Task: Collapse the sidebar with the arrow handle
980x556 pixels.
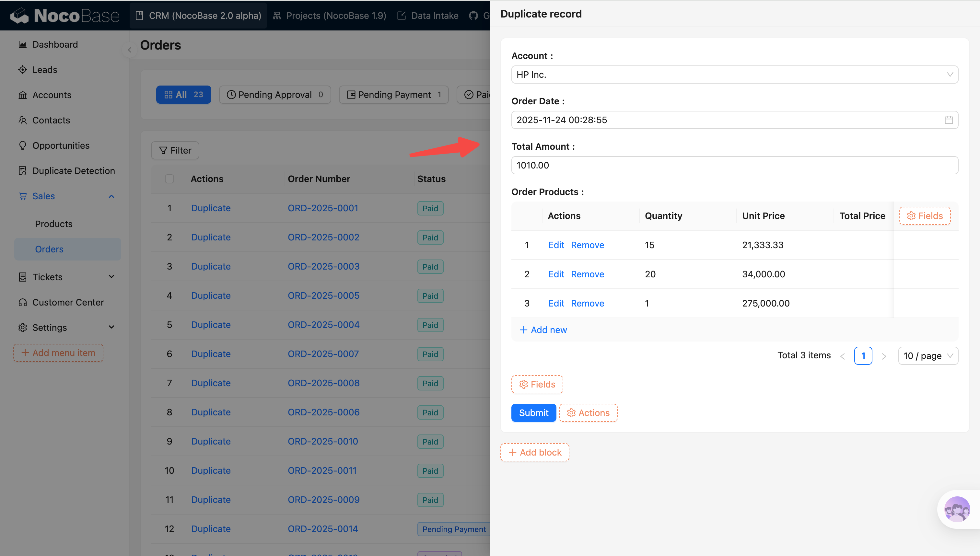Action: point(130,50)
